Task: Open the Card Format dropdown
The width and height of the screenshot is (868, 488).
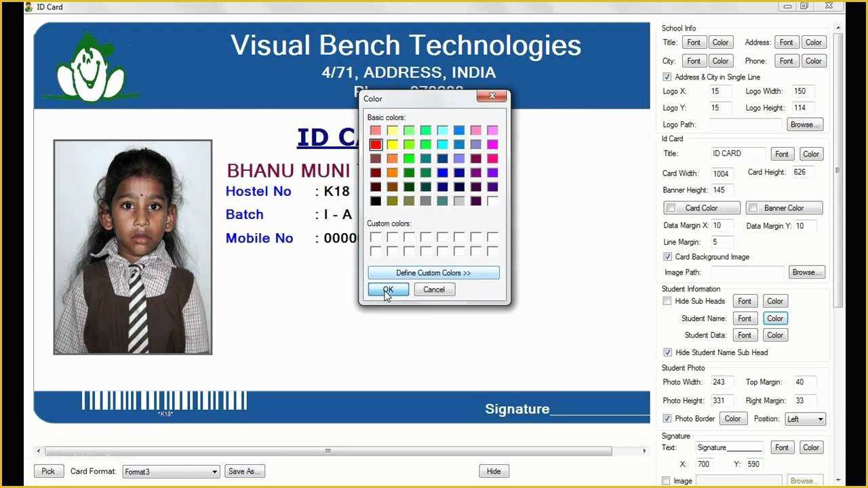Action: click(172, 472)
